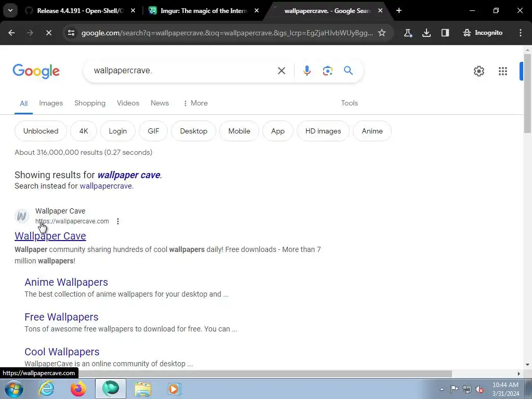Switch to News results
Screen dimensions: 532x399
coord(159,103)
